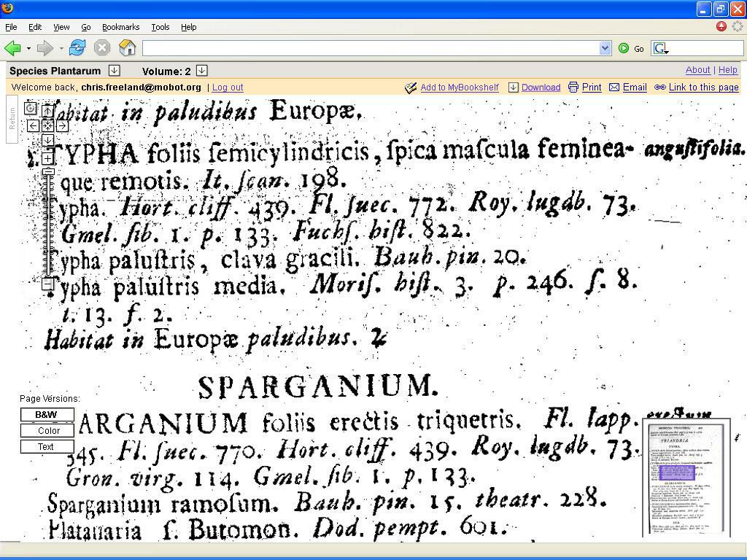Follow the About link

coord(697,70)
